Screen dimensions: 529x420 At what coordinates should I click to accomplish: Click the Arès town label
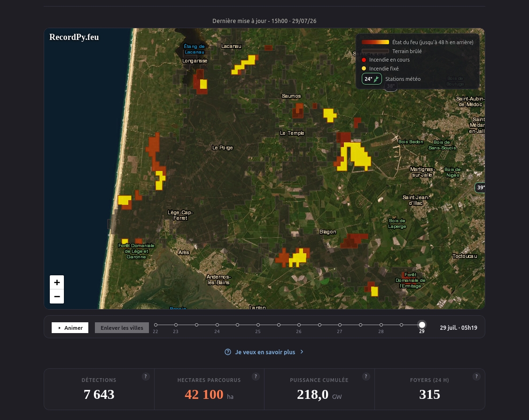pyautogui.click(x=184, y=252)
